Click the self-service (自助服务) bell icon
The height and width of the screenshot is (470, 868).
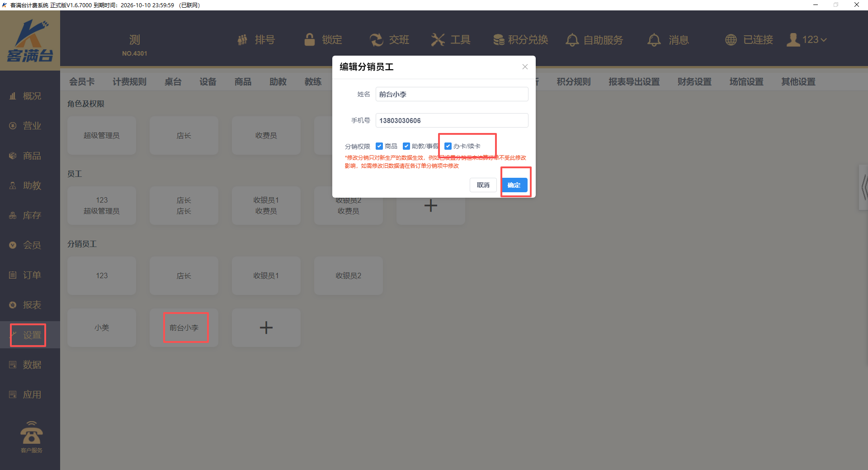click(x=572, y=40)
